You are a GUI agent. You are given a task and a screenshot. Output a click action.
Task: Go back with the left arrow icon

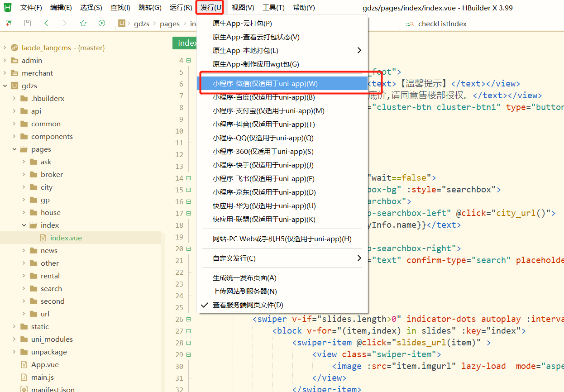point(46,23)
